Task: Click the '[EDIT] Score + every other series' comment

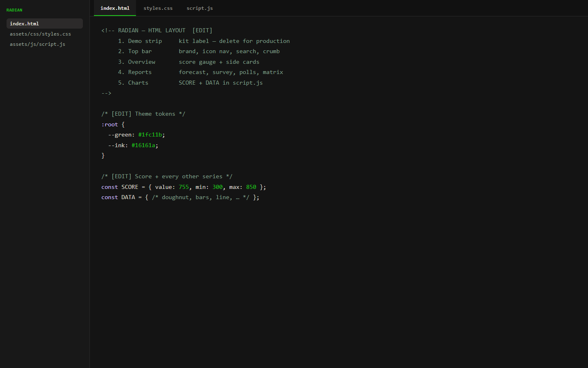Action: click(x=167, y=176)
